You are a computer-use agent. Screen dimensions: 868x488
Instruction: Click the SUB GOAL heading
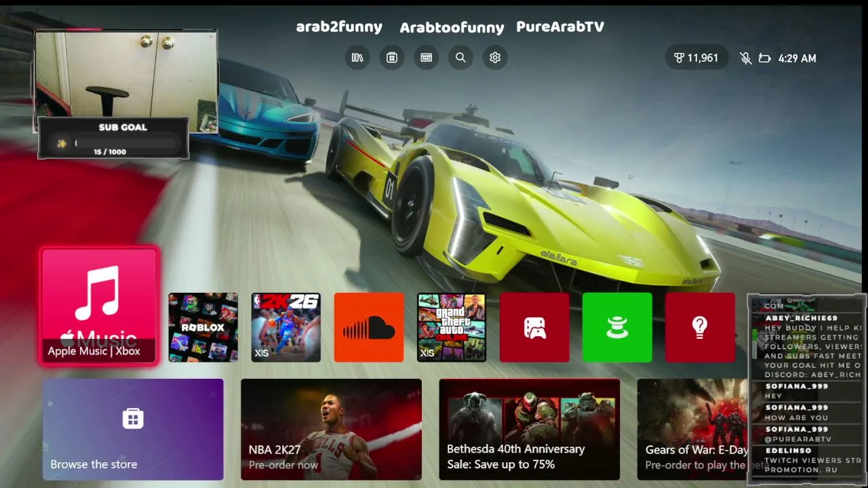123,127
